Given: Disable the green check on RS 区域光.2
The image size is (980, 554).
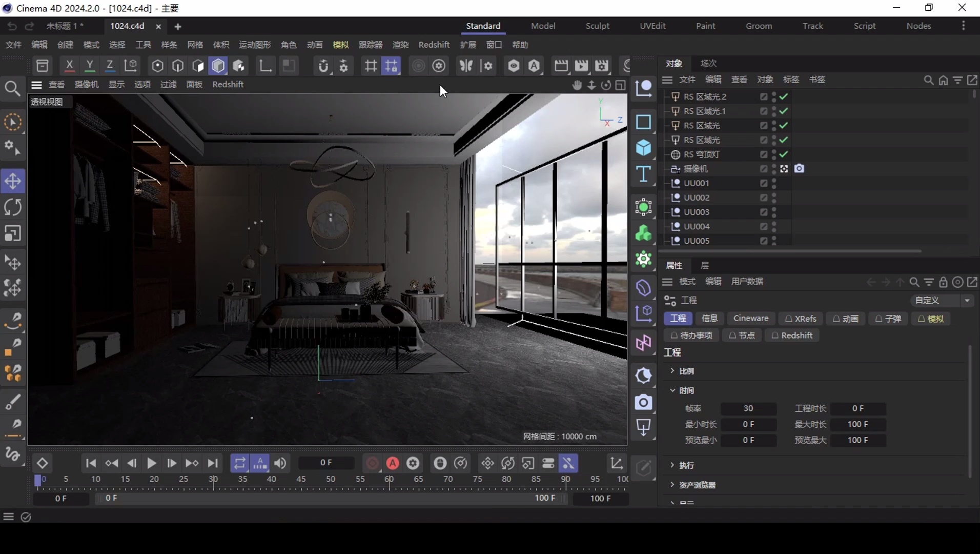Looking at the screenshot, I should [783, 96].
